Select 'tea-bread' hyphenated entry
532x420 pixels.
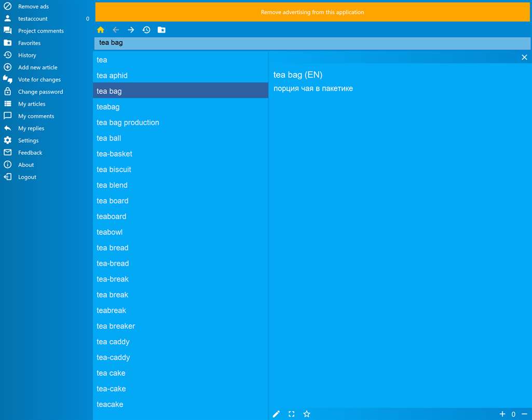point(181,263)
